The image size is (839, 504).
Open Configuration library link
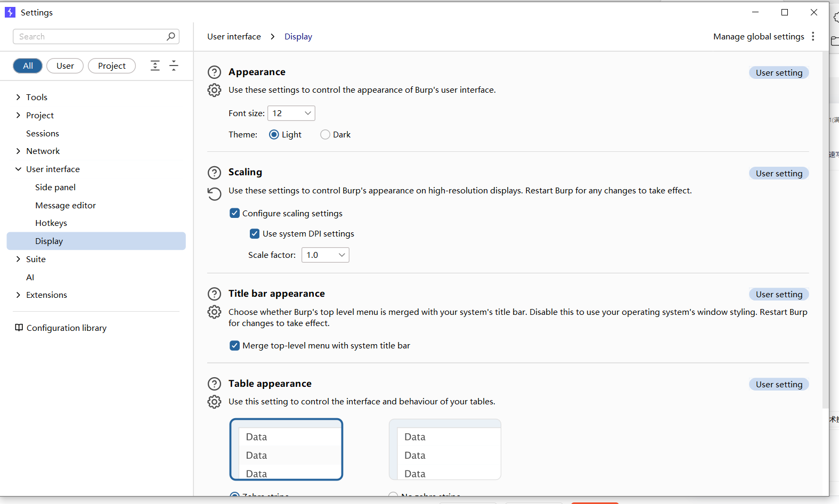click(67, 328)
